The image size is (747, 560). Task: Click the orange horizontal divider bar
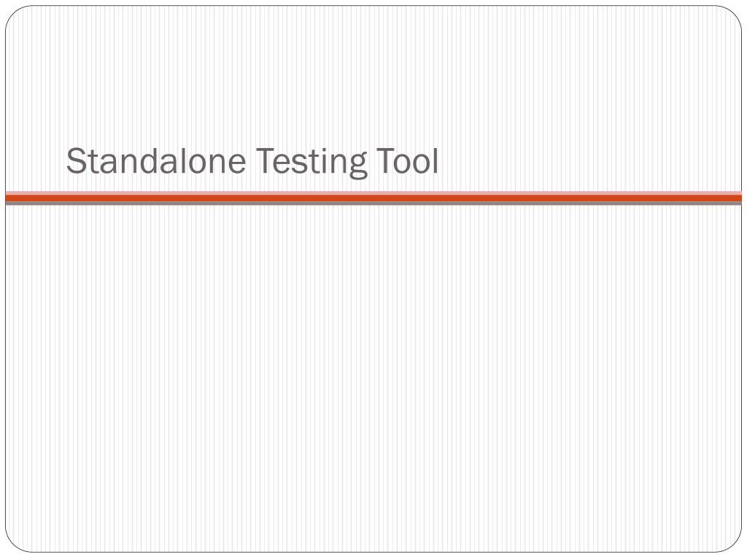pos(373,198)
